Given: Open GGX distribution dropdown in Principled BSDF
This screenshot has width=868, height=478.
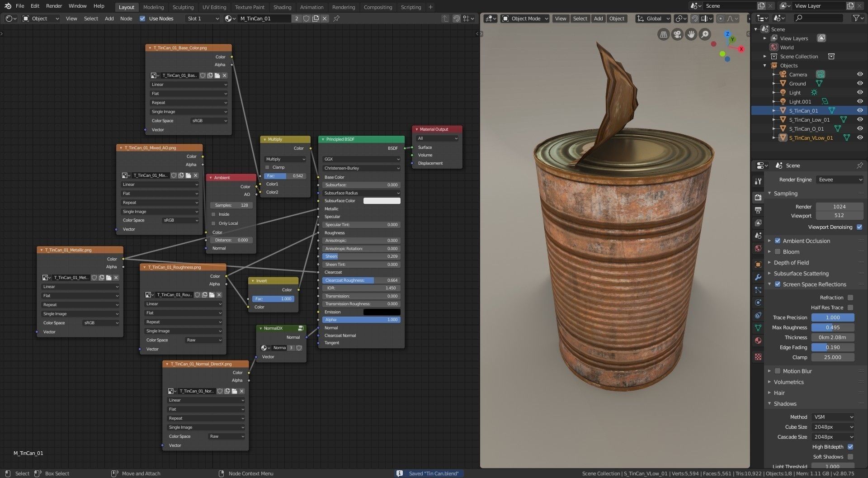Looking at the screenshot, I should point(362,159).
